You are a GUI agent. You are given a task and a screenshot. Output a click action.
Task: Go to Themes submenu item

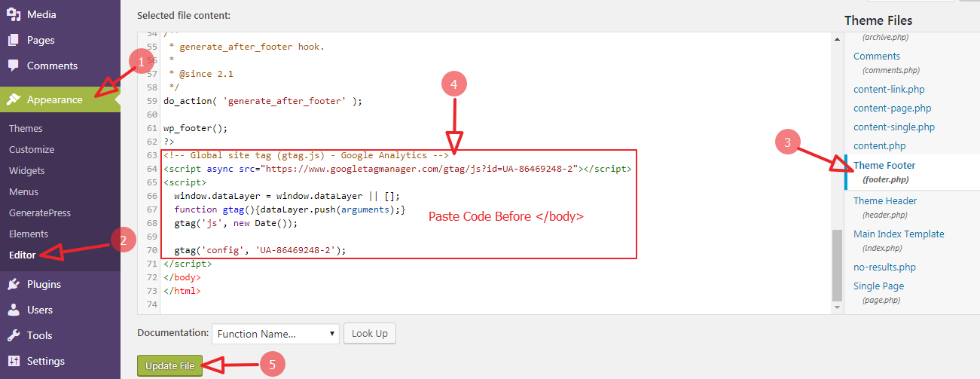(26, 128)
